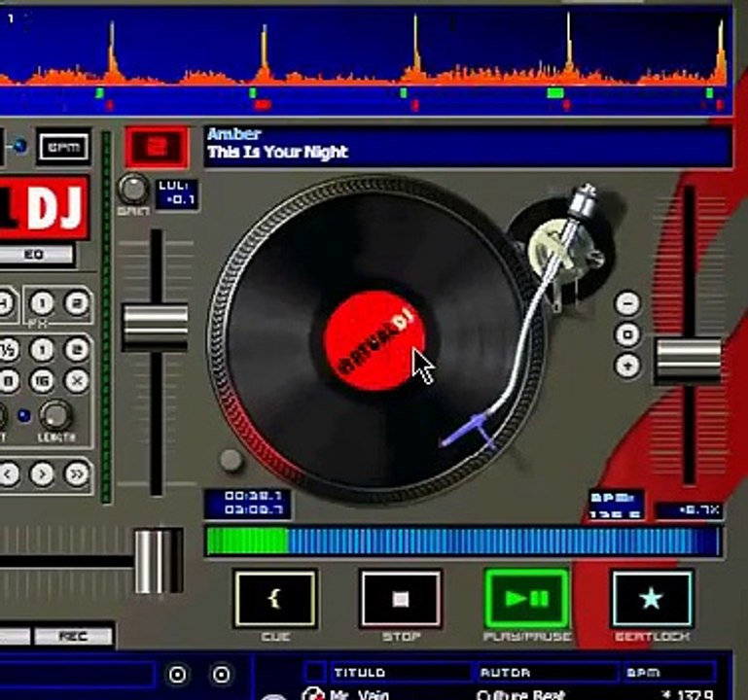Click the pitch percentage readout

[689, 510]
